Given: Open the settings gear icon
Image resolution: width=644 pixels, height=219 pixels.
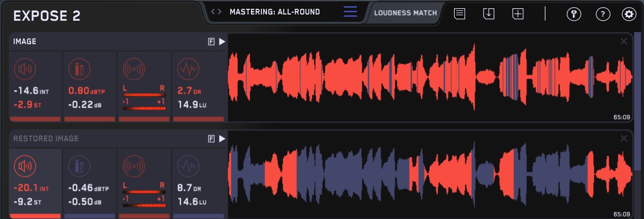Looking at the screenshot, I should click(x=629, y=14).
